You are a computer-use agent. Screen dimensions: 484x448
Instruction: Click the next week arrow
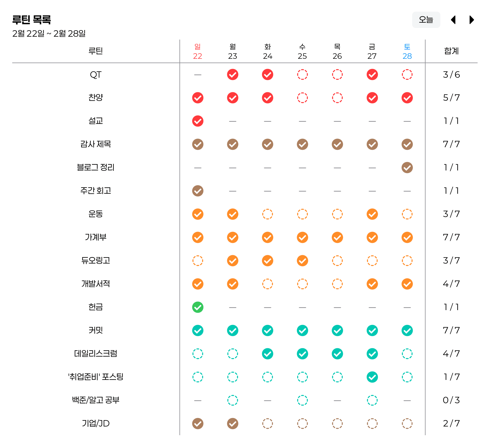coord(472,20)
